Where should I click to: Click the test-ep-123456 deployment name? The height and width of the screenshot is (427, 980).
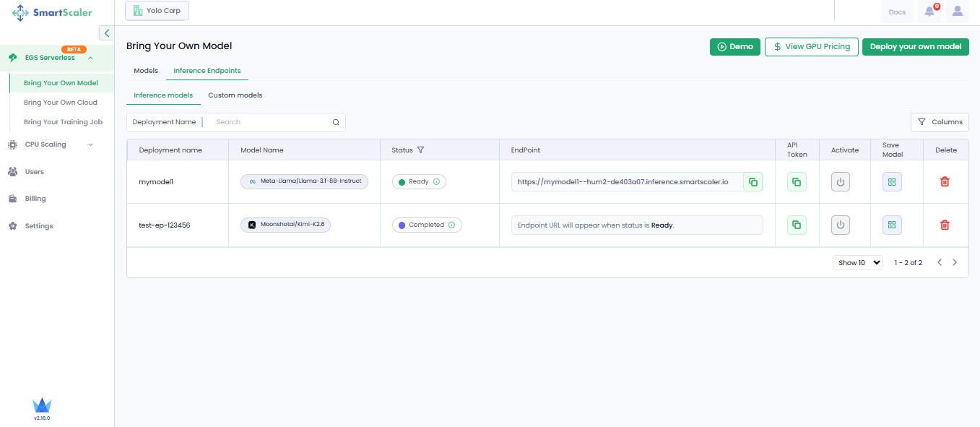coord(165,225)
